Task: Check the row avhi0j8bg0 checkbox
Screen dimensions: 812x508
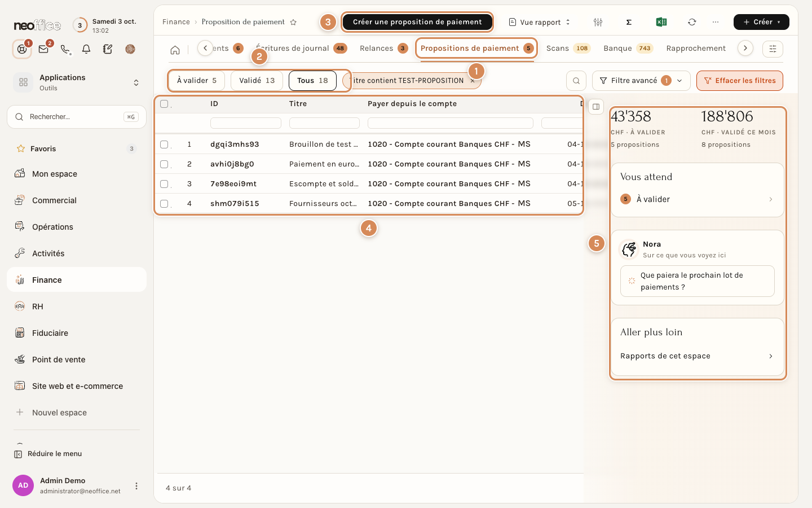Action: pos(164,164)
